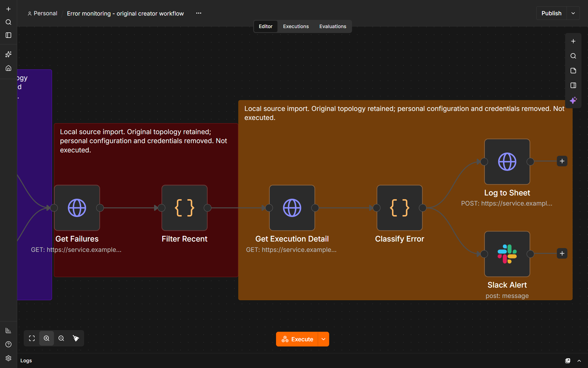Select the Filter Recent node

[185, 208]
